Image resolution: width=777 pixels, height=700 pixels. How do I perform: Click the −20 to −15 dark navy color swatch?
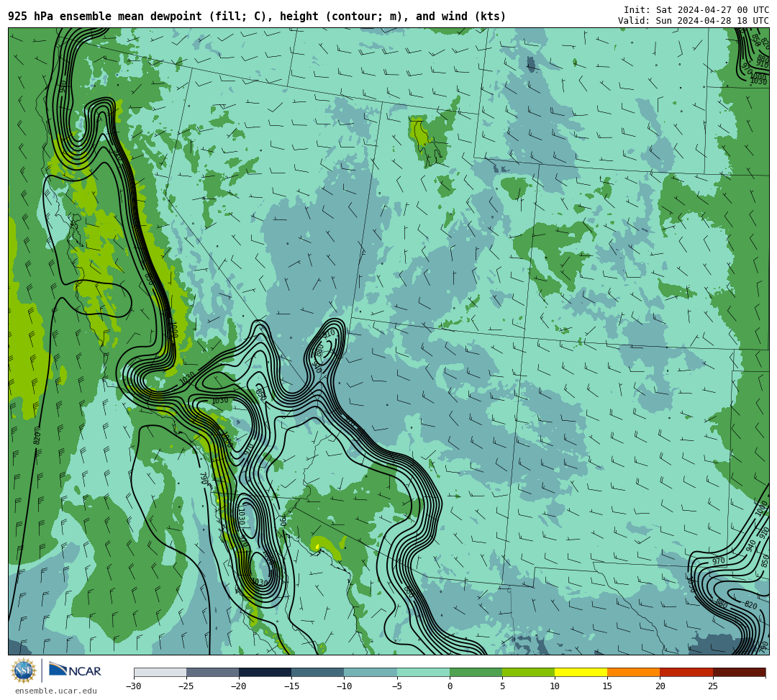tap(265, 672)
